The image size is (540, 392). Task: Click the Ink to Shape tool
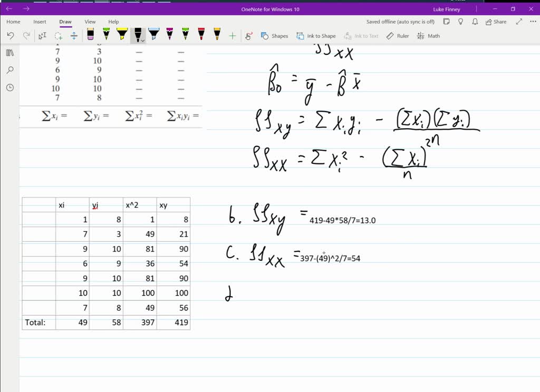coord(316,35)
